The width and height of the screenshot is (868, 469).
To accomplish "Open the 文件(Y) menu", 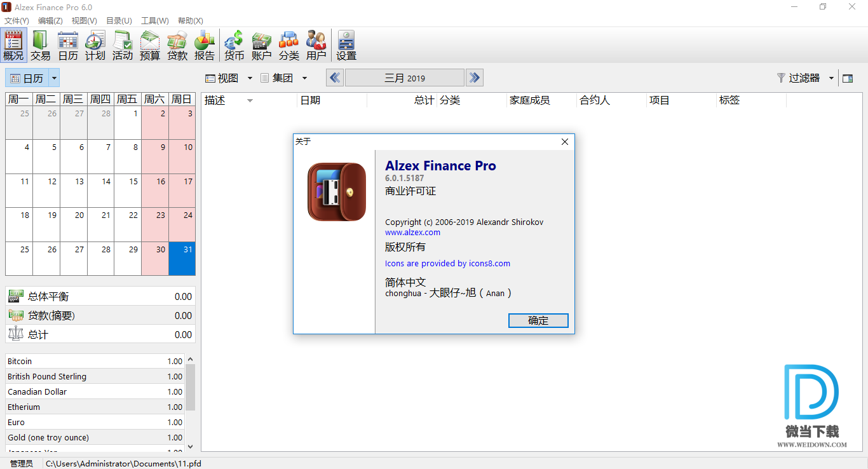I will coord(17,21).
